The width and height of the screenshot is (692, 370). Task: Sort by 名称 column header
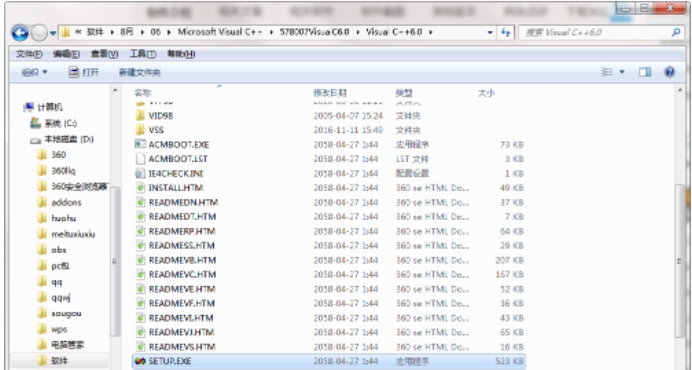[x=143, y=93]
